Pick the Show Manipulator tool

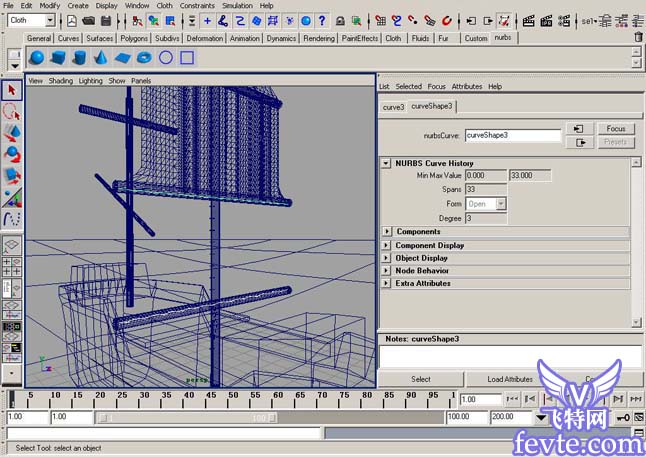point(12,197)
